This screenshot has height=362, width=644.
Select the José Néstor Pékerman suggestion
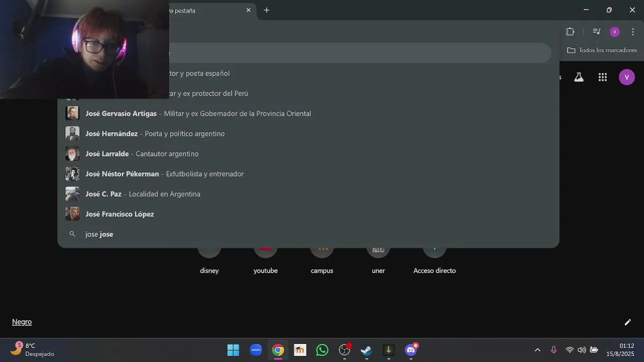tap(308, 174)
